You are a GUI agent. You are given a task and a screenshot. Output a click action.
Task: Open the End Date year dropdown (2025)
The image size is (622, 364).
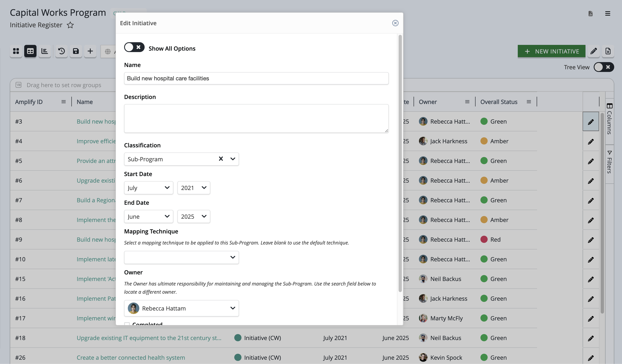[193, 216]
